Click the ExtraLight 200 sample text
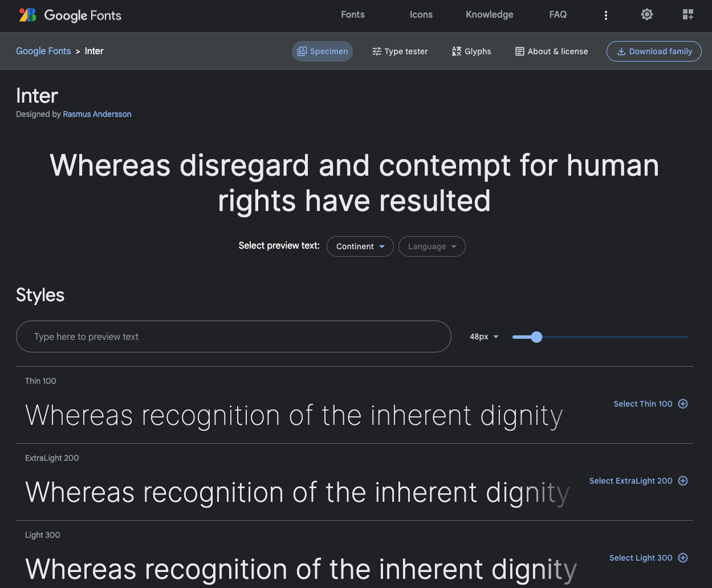712x588 pixels. 298,493
